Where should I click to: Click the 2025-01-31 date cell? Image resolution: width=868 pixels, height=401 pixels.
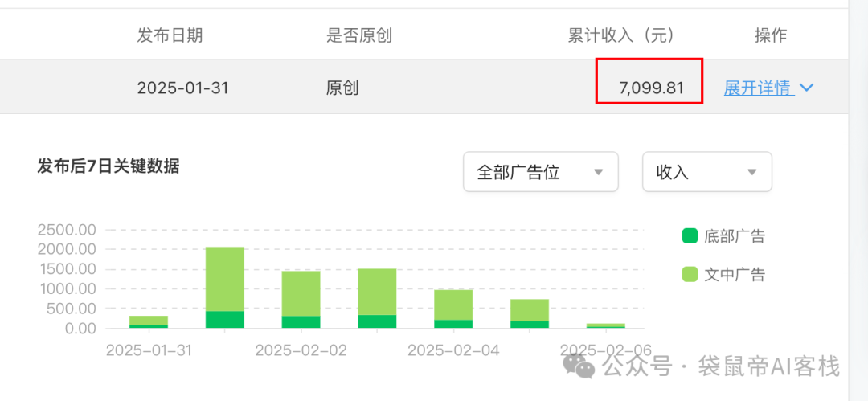(x=182, y=88)
